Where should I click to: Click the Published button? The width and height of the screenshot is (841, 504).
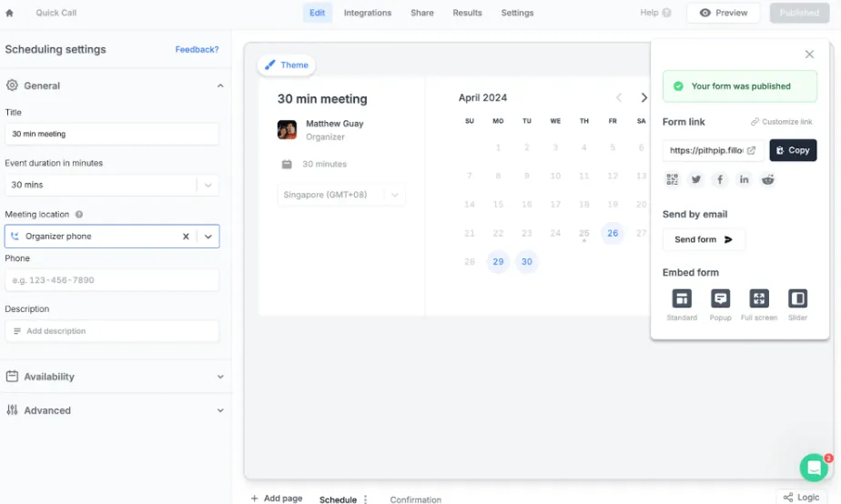tap(799, 13)
